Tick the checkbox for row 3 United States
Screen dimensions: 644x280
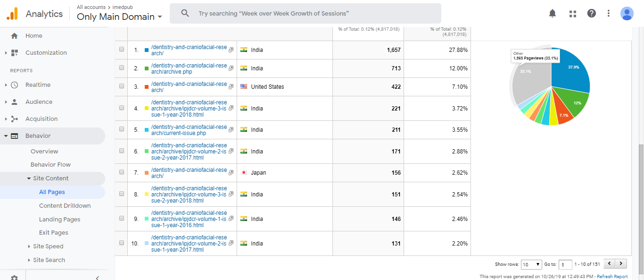coord(122,86)
